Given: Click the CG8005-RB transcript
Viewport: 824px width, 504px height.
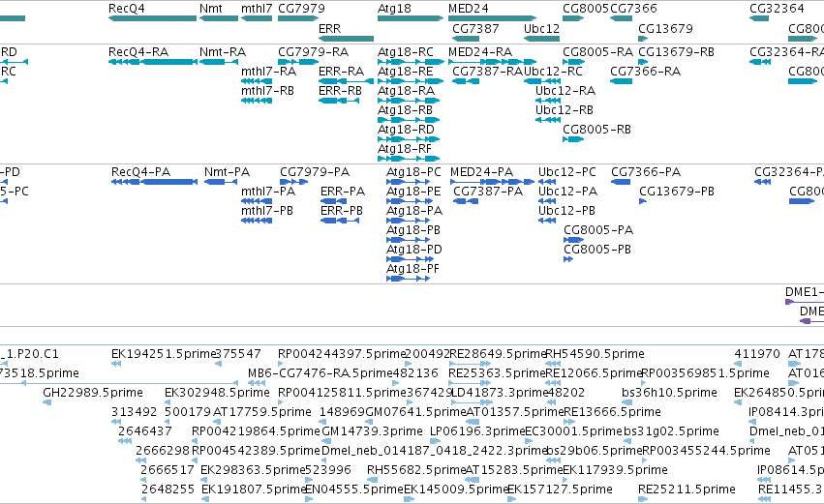Looking at the screenshot, I should pyautogui.click(x=573, y=139).
